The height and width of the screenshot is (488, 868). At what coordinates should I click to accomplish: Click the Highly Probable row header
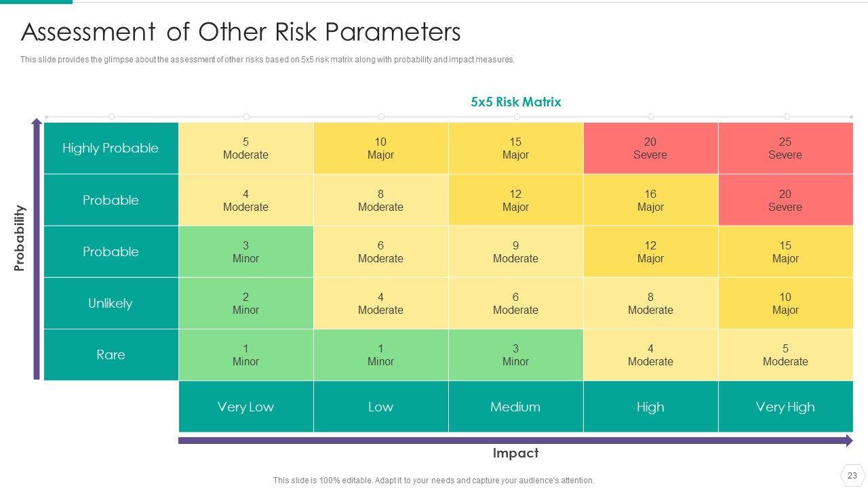(x=111, y=148)
